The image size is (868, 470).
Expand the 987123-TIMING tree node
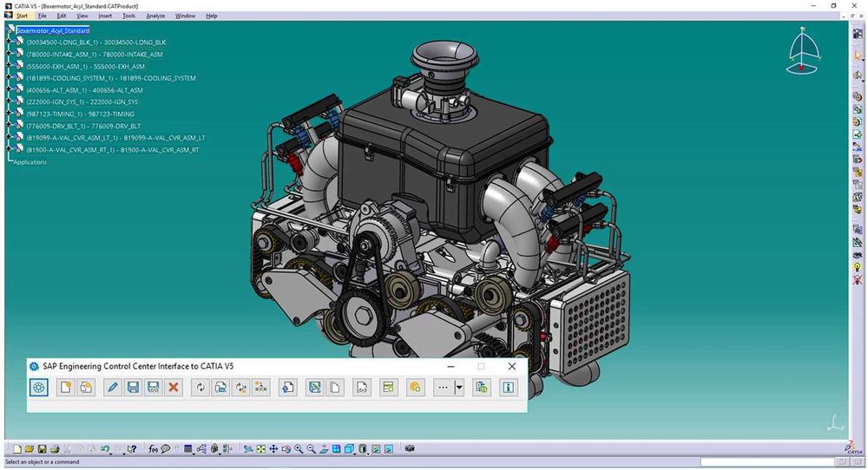pyautogui.click(x=9, y=114)
